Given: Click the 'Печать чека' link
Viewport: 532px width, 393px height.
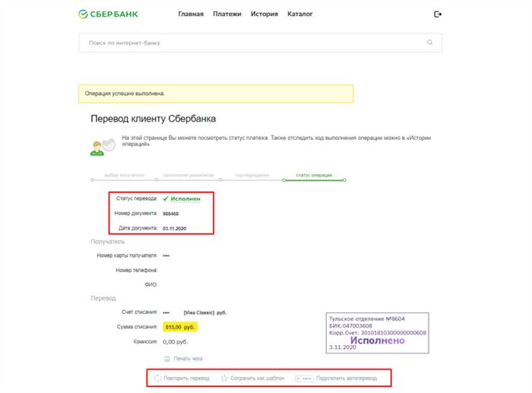Looking at the screenshot, I should pyautogui.click(x=188, y=359).
